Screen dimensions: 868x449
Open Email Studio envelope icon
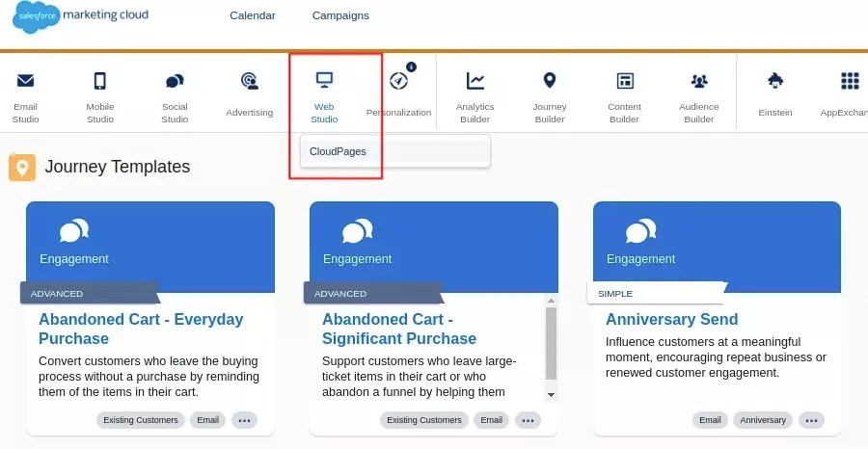25,81
